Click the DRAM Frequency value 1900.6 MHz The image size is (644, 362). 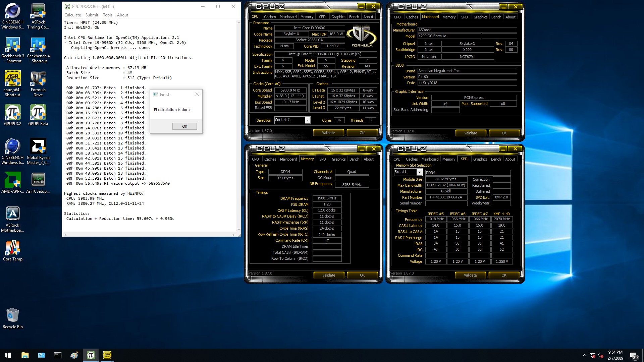click(327, 198)
